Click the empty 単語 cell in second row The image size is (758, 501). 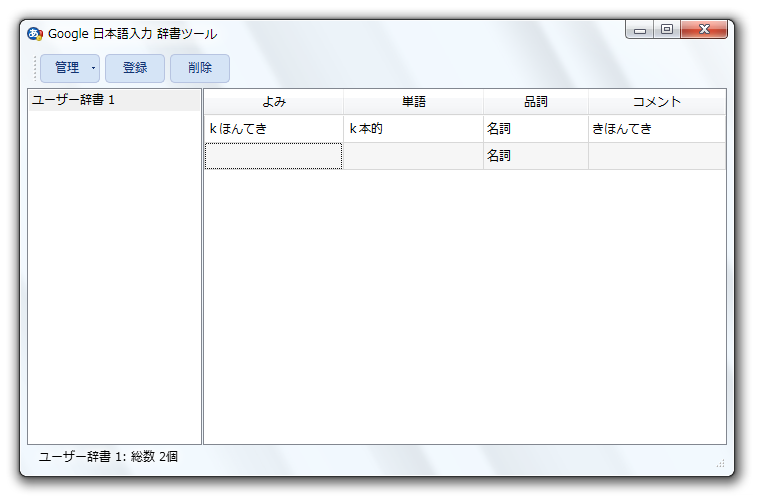click(413, 156)
